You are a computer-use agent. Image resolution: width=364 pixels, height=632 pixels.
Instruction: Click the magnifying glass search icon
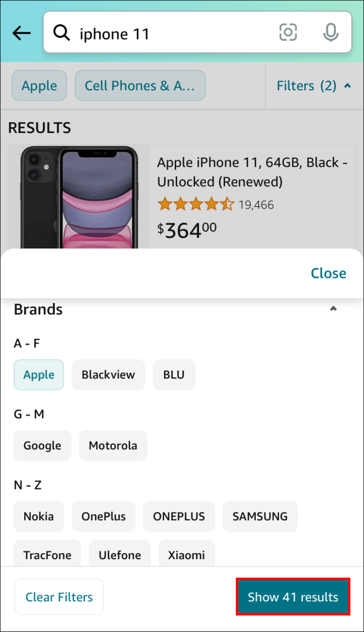(62, 32)
